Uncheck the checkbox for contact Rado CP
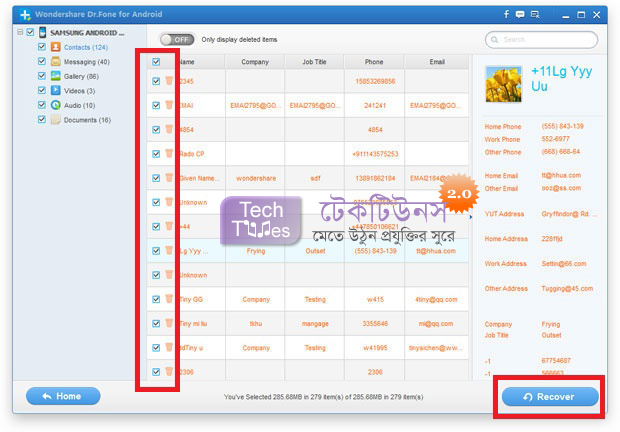Viewport: 620px width, 432px height. (x=156, y=154)
